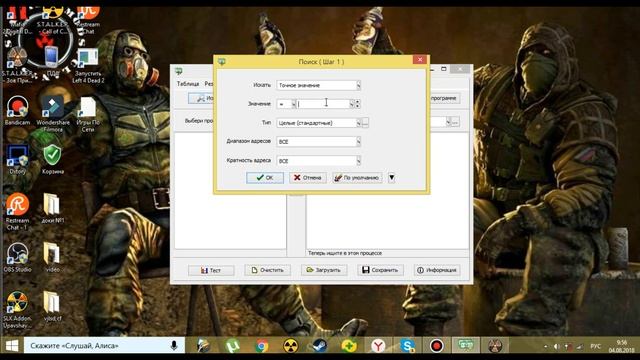Click the microphone icon in the Алиса search bar
640x360 pixels.
coord(174,346)
